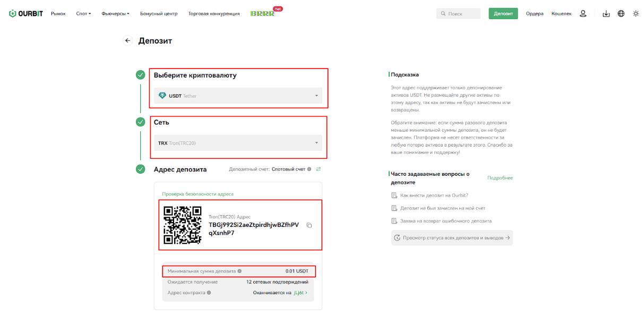Click history clock icon in status button
Screen dimensions: 644x316
[397, 238]
